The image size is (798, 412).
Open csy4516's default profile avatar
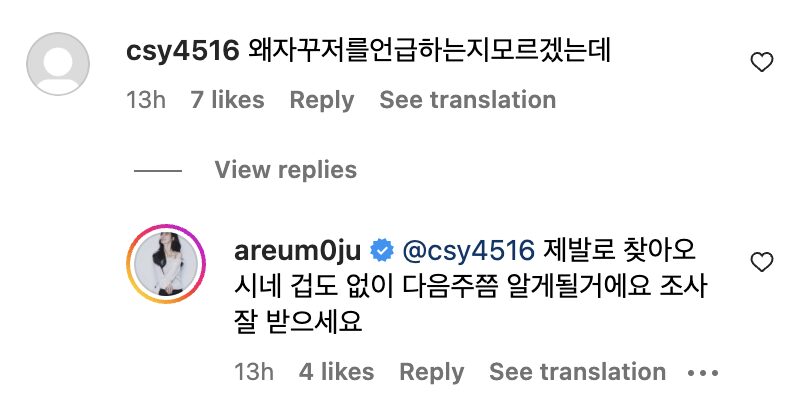click(58, 64)
